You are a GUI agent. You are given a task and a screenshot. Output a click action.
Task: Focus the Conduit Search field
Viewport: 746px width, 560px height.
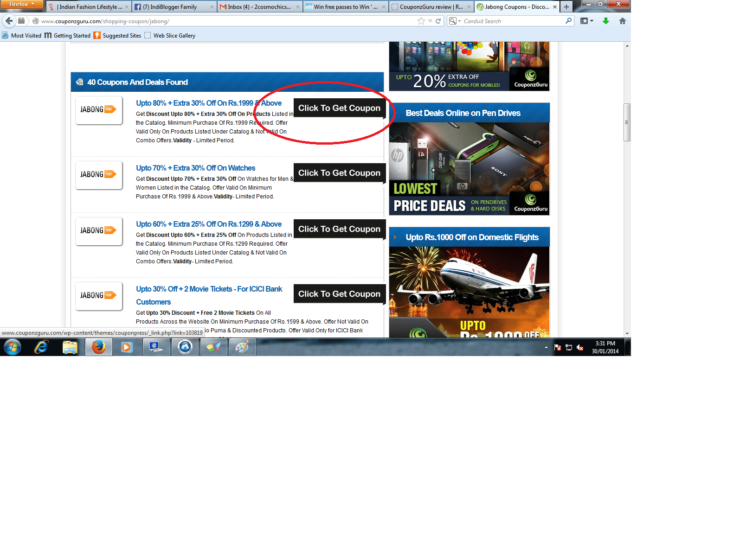[513, 21]
